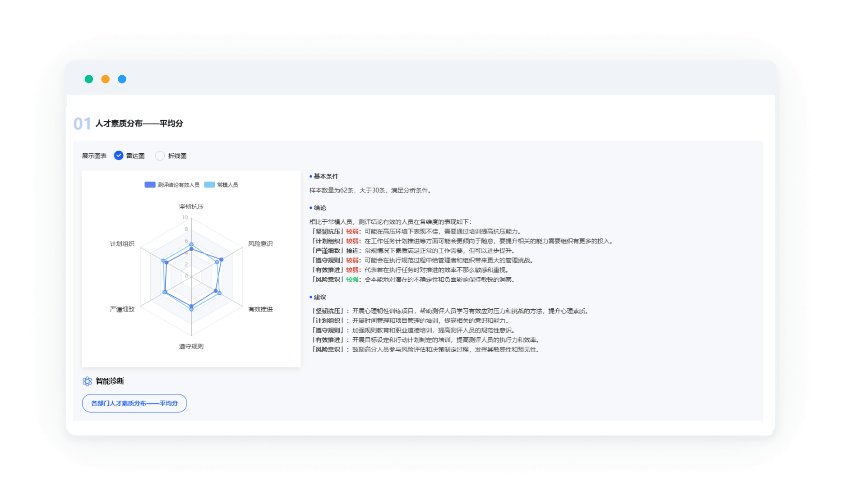The height and width of the screenshot is (504, 841).
Task: Click the 「坚韧抗压」 suggestion about 心理韧性训练
Action: coord(451,311)
